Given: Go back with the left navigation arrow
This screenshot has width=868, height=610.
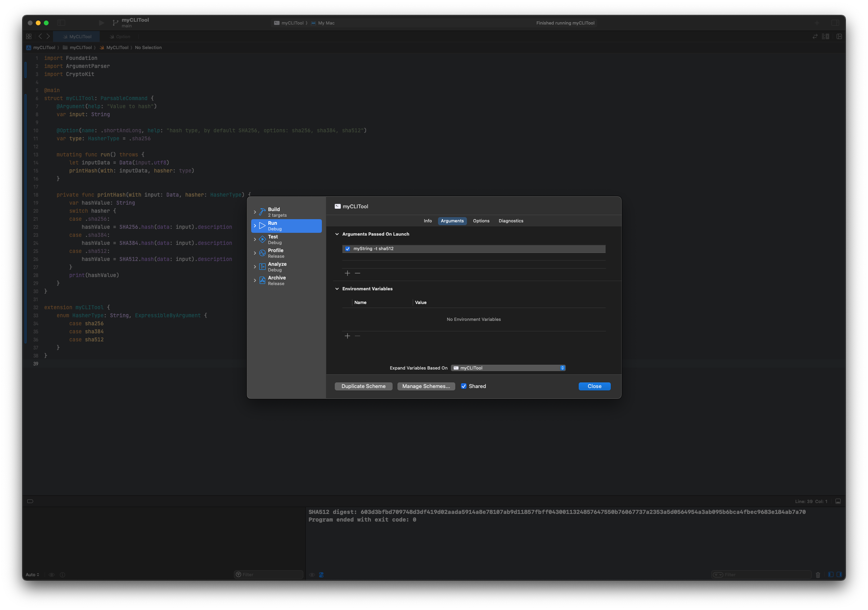Looking at the screenshot, I should pyautogui.click(x=40, y=36).
